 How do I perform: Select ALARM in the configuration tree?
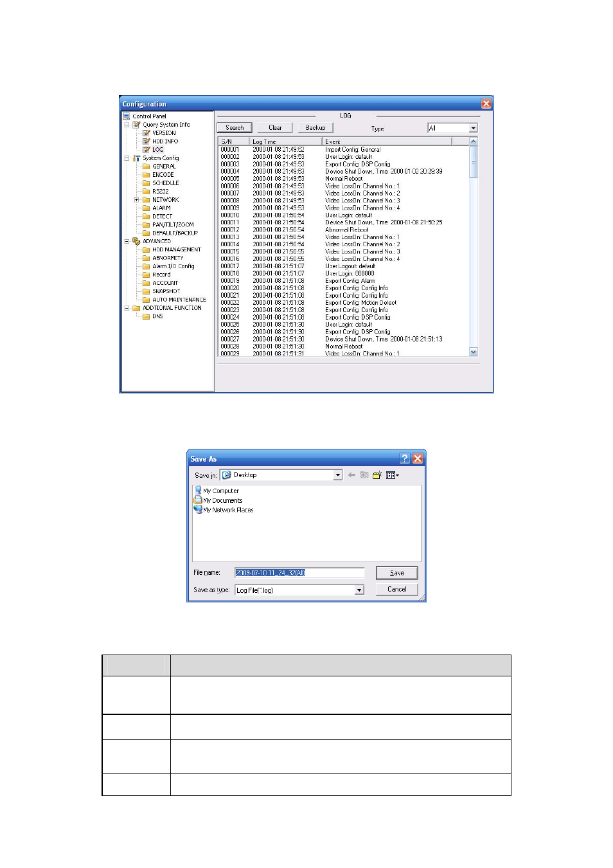(x=162, y=208)
